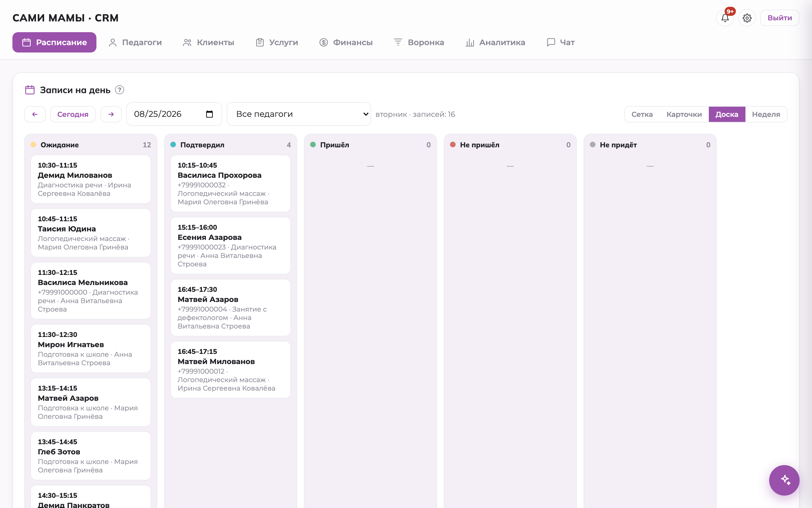812x508 pixels.
Task: Click the calendar icon beside Записи на день
Action: click(x=30, y=90)
